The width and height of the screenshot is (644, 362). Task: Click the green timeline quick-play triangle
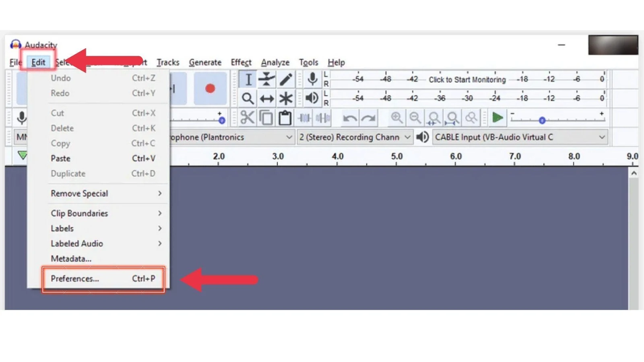pos(23,155)
